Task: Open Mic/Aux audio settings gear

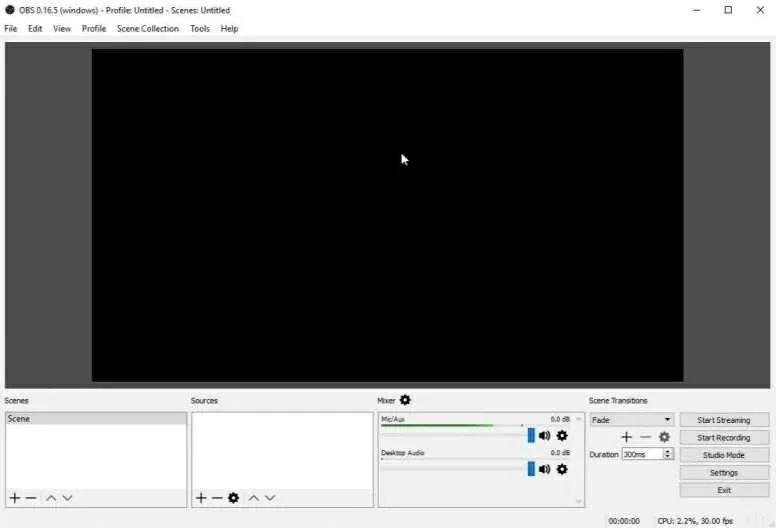Action: point(562,436)
